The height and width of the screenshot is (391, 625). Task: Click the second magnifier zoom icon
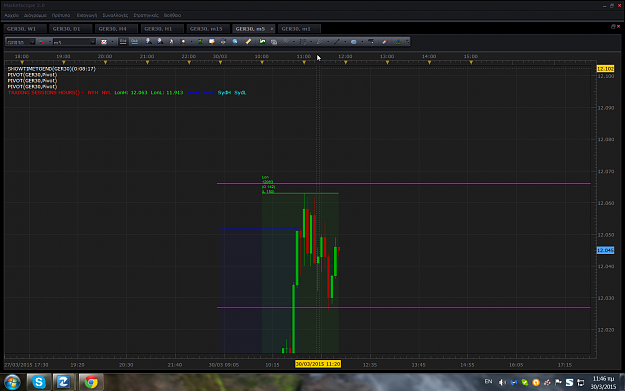point(160,41)
